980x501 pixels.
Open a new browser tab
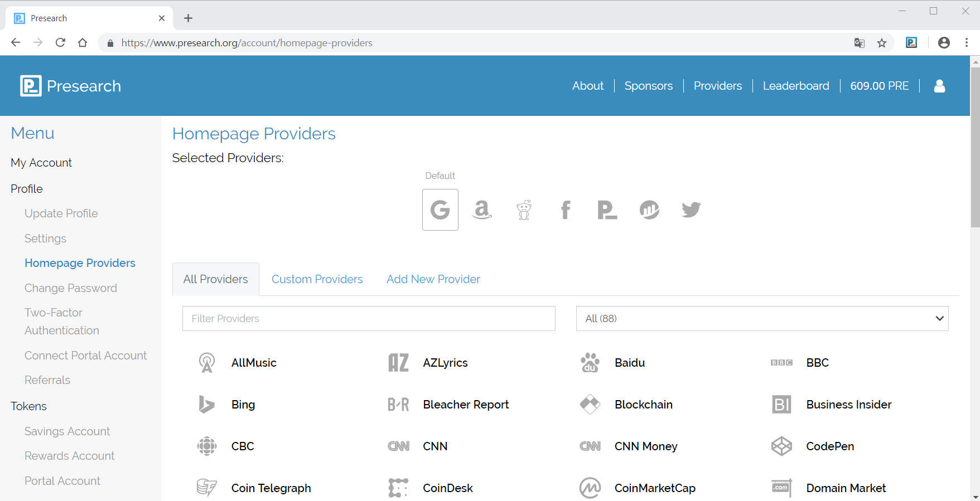(188, 18)
